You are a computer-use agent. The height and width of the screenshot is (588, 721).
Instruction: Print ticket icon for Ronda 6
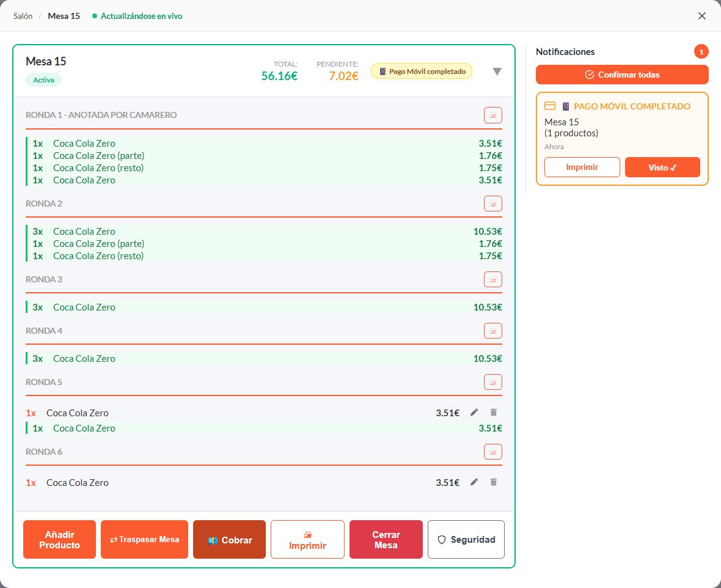[x=493, y=452]
